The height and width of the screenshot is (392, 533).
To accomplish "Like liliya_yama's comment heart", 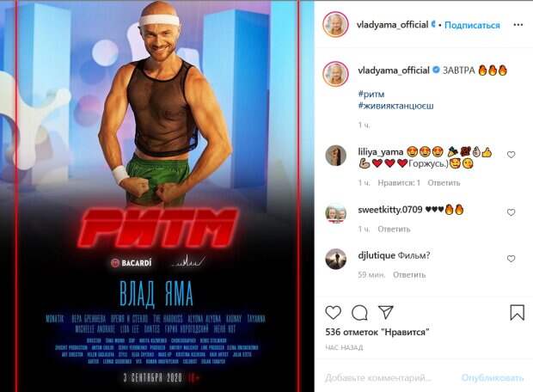I will point(511,155).
